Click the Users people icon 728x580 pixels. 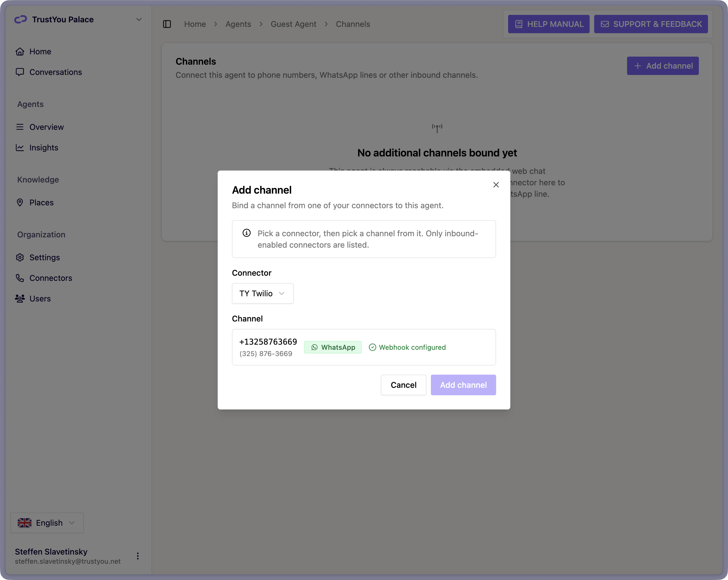pyautogui.click(x=20, y=299)
